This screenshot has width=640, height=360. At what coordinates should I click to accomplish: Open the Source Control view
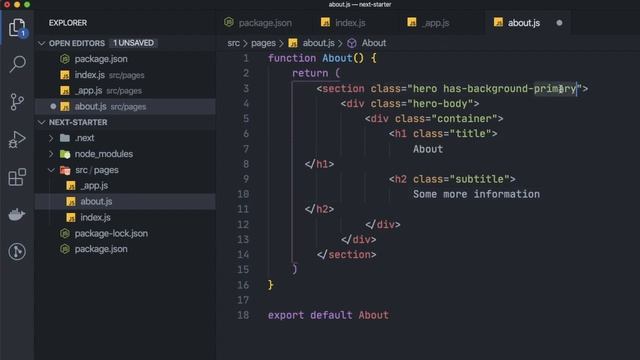coord(17,102)
